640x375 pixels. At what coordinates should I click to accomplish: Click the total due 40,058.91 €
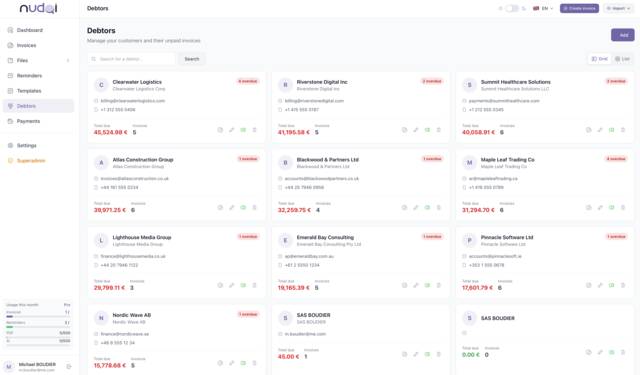(x=478, y=132)
